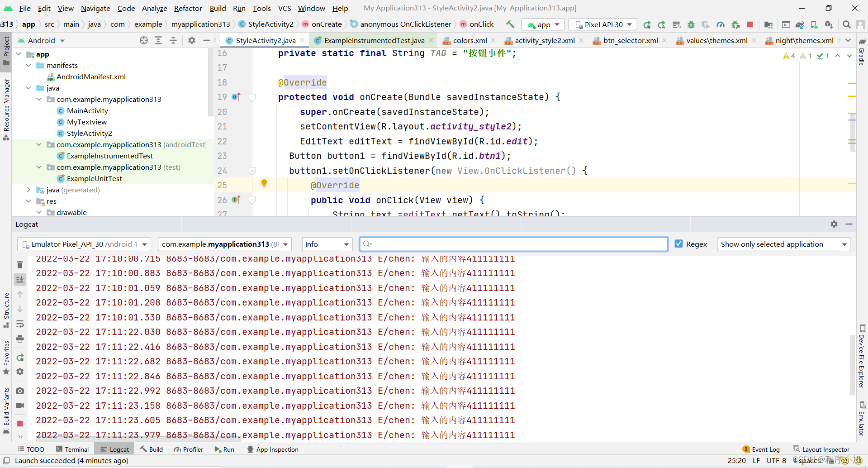Click Select Opened File target icon
The height and width of the screenshot is (468, 868).
coord(144,40)
